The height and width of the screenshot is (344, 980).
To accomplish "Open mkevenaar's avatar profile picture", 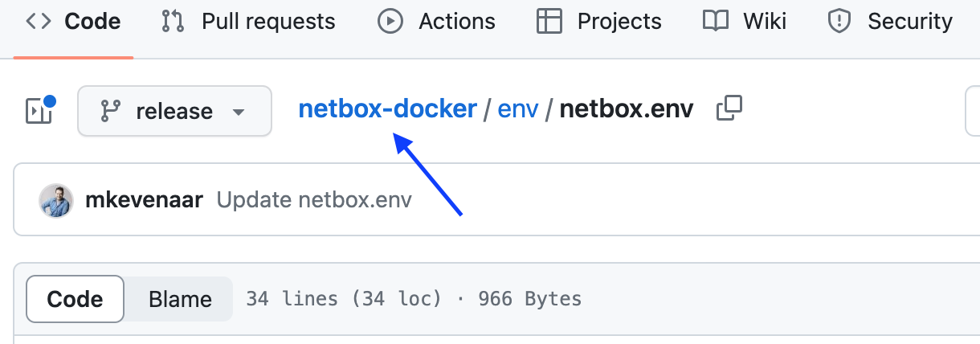I will tap(55, 200).
